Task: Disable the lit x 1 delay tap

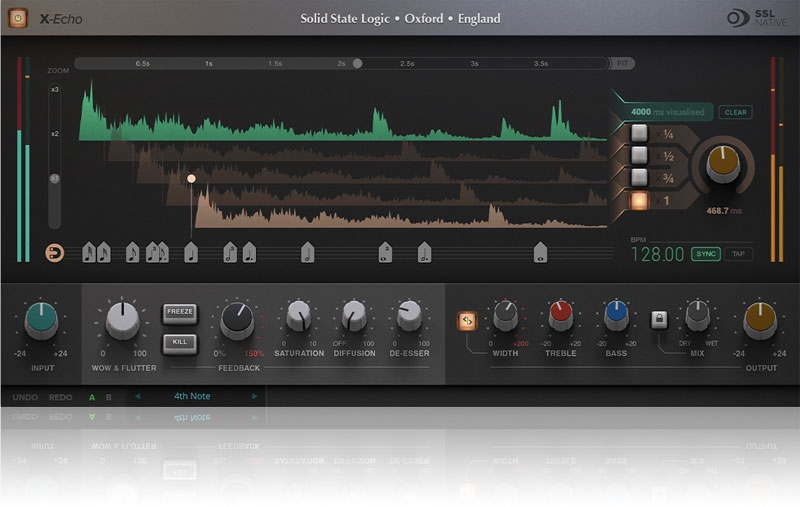Action: click(x=639, y=200)
